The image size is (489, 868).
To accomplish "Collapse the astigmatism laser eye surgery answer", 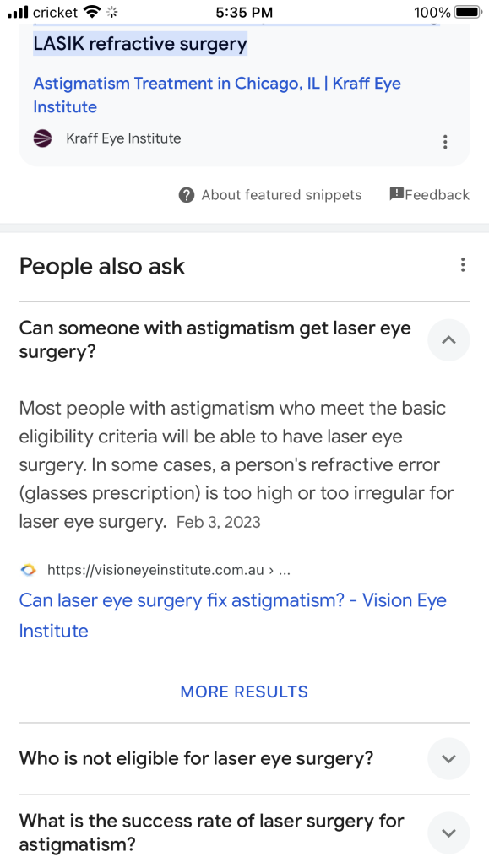I will 448,340.
